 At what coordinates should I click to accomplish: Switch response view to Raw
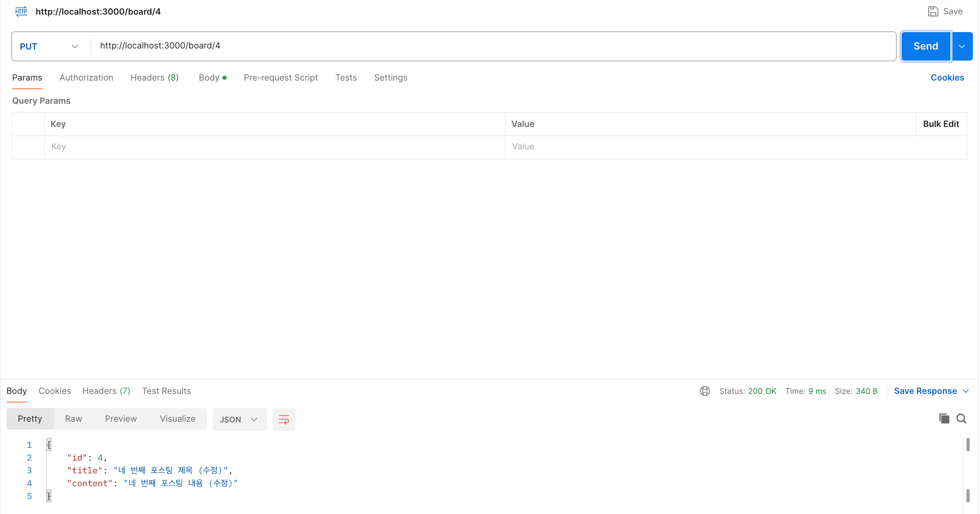coord(73,418)
